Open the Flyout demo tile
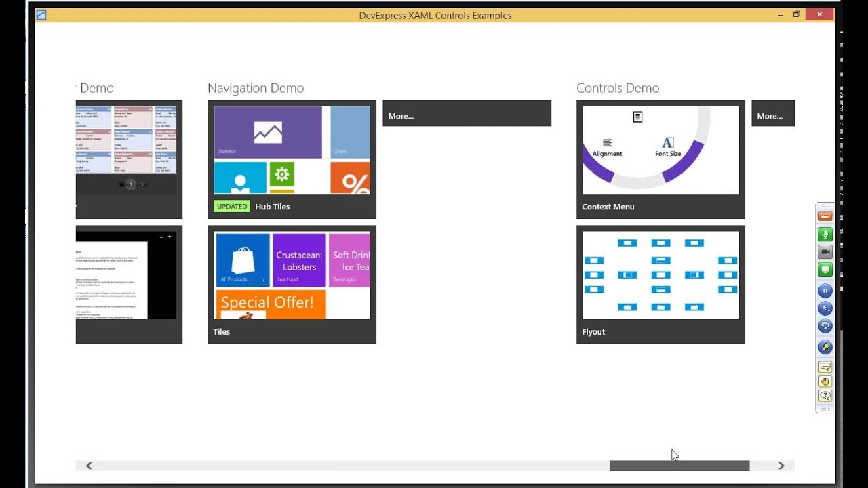Screen dimensions: 868x488 point(660,285)
